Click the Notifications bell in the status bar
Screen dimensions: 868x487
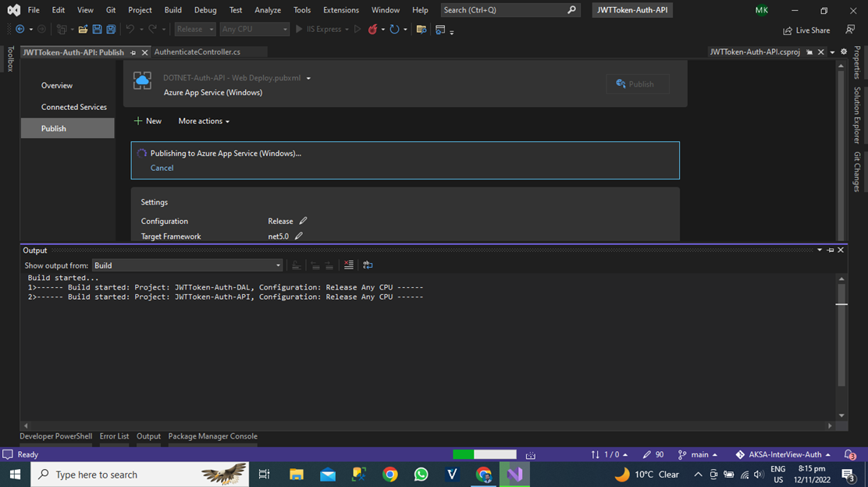tap(849, 454)
